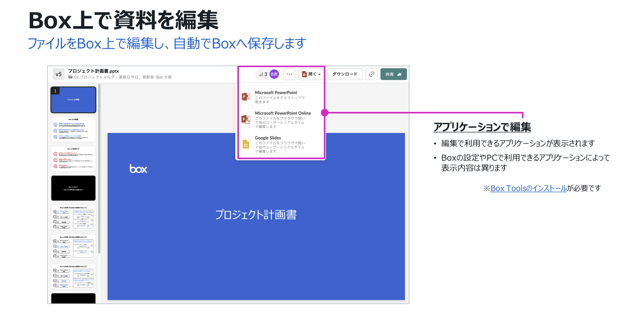Select slide 1 thumbnail with blue background

[x=73, y=100]
